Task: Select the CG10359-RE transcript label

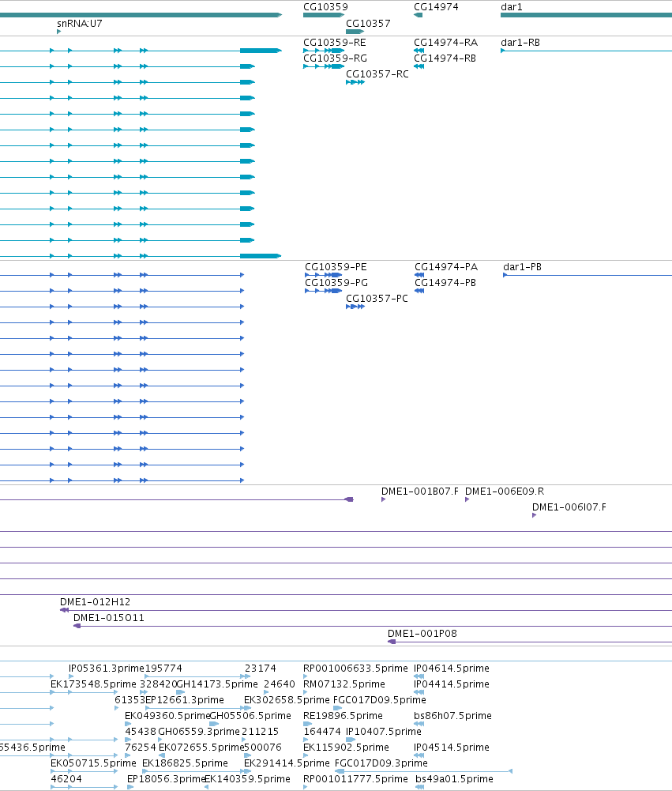Action: pos(335,43)
